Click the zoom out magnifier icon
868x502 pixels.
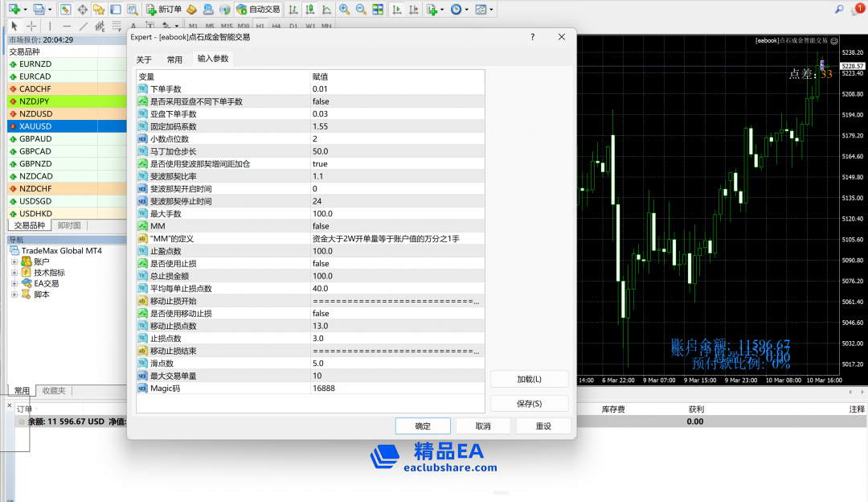(360, 10)
